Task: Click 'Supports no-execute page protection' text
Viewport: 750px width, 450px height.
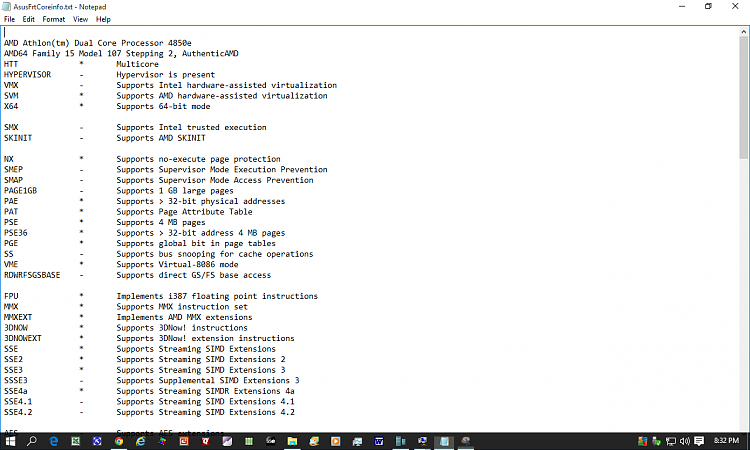Action: click(199, 159)
